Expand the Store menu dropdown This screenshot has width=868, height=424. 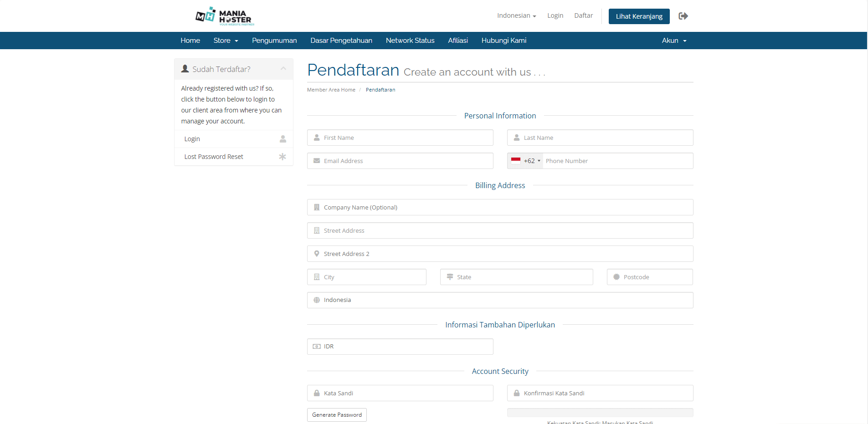coord(226,41)
